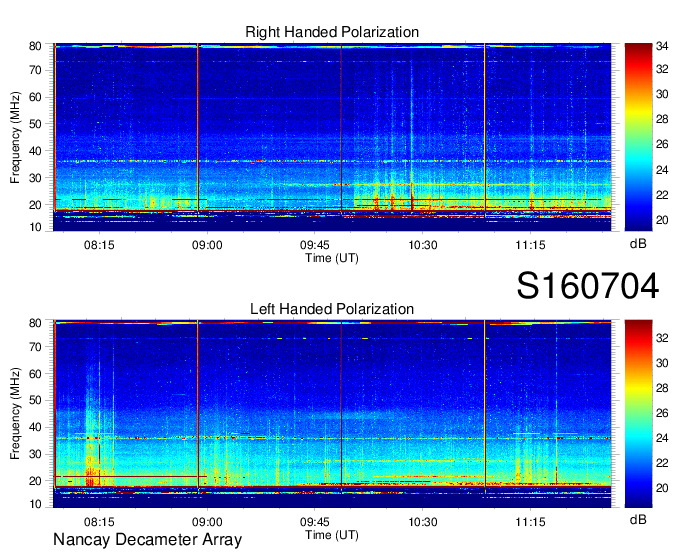The height and width of the screenshot is (552, 680).
Task: Click the S160704 observation label
Action: tap(588, 286)
